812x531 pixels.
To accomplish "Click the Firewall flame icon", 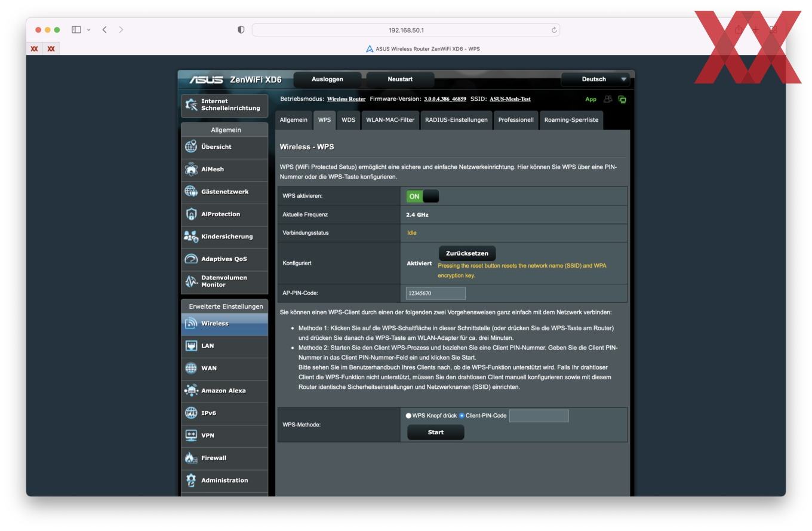I will pyautogui.click(x=191, y=458).
